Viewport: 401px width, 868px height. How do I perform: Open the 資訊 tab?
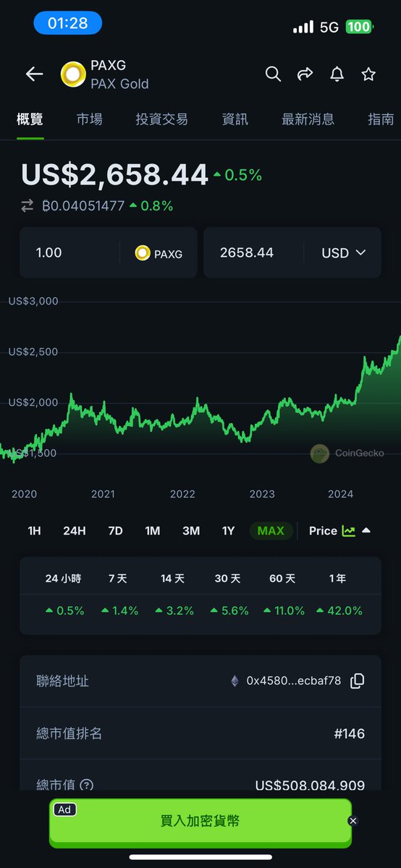pos(235,119)
